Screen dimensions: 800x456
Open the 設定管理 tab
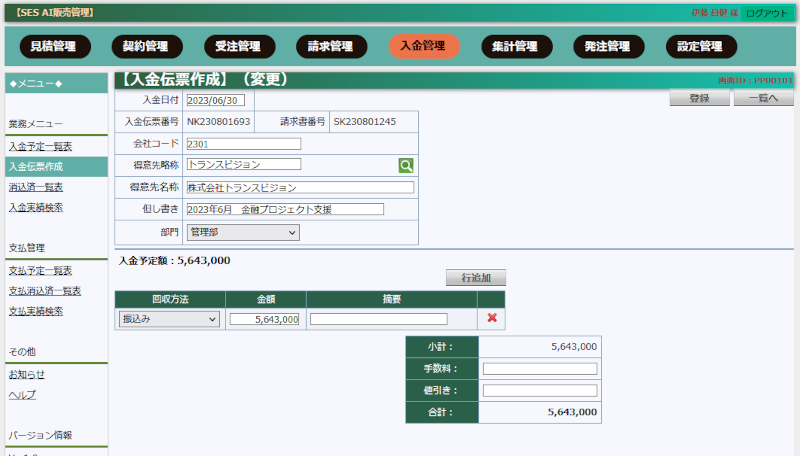pos(702,46)
